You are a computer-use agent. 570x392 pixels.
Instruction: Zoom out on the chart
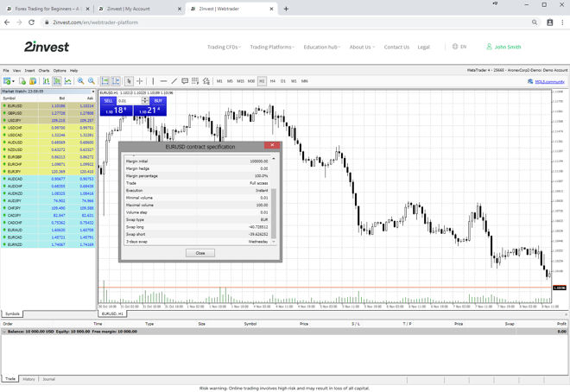tap(92, 81)
